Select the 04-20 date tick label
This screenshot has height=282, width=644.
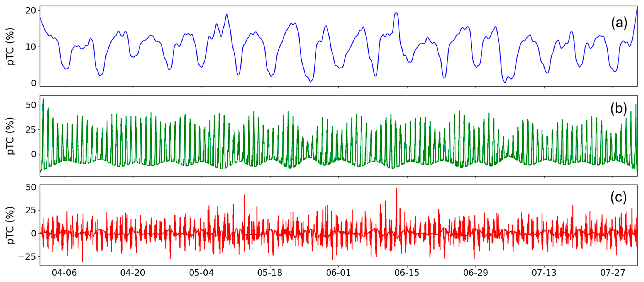tap(133, 273)
